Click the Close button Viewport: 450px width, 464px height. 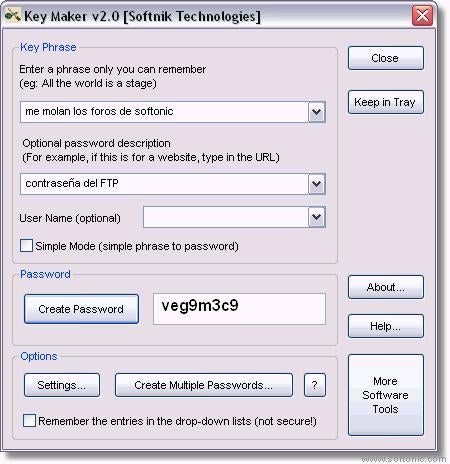pos(386,58)
